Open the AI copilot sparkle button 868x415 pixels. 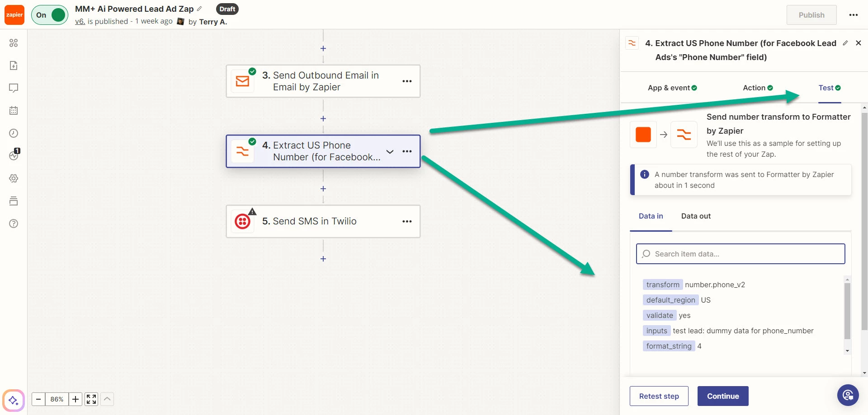[x=14, y=400]
